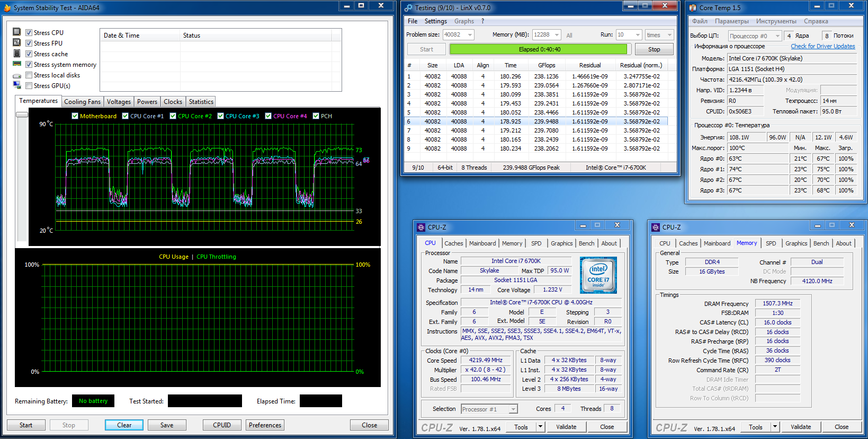Open the Параметры menu in Core Temp
This screenshot has width=868, height=439.
tap(732, 21)
